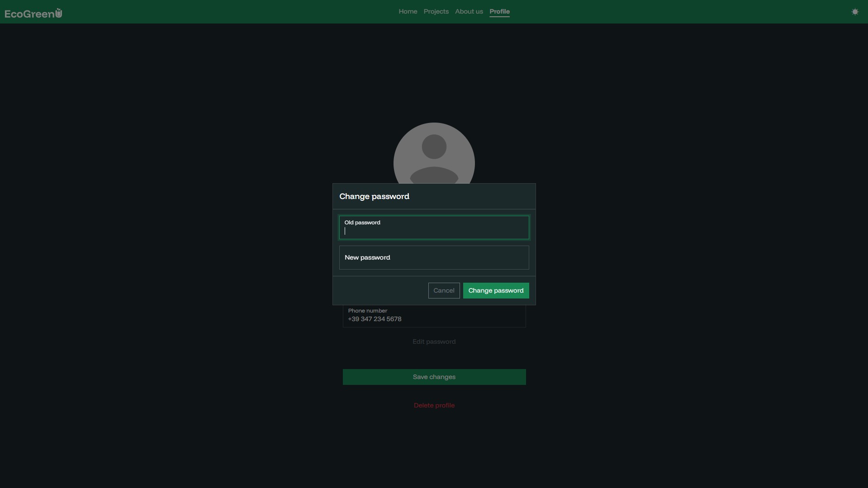Confirm with the green Change password button
Image resolution: width=868 pixels, height=488 pixels.
pyautogui.click(x=495, y=290)
